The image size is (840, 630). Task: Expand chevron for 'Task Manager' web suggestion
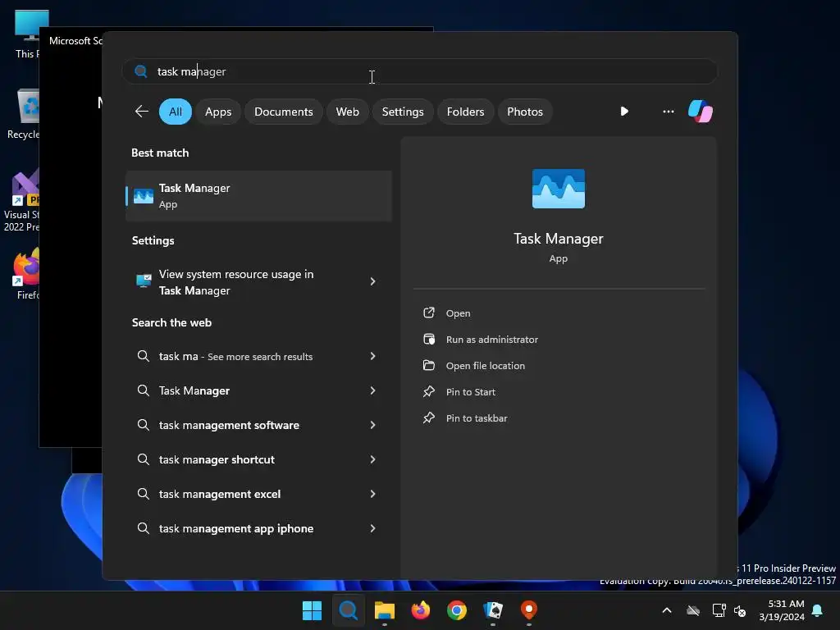pyautogui.click(x=372, y=390)
